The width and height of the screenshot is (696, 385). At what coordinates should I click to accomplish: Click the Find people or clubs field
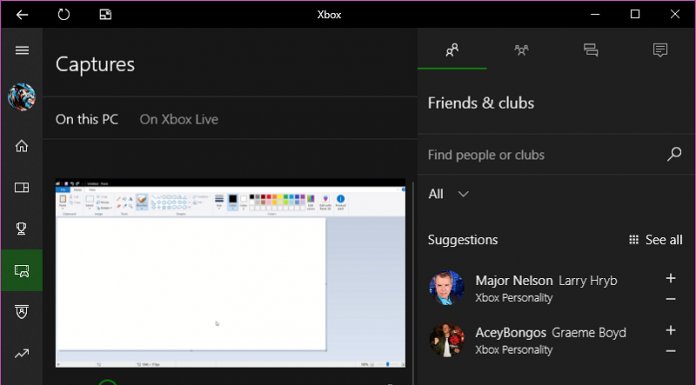555,155
